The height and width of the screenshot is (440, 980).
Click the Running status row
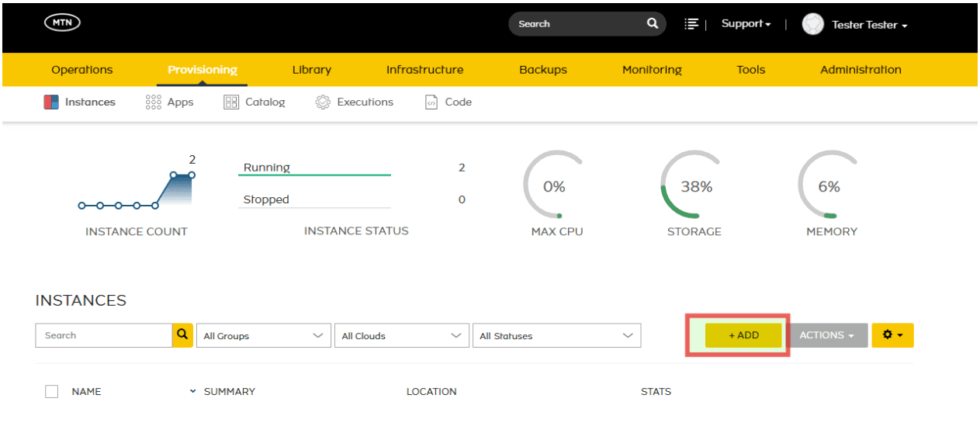(353, 168)
